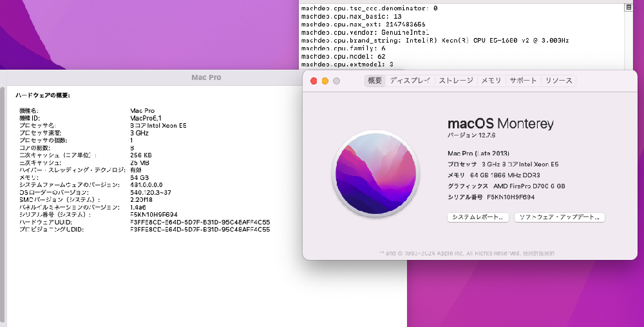Click the ソフトウェア・アップデート button
Image resolution: width=644 pixels, height=327 pixels.
point(560,217)
